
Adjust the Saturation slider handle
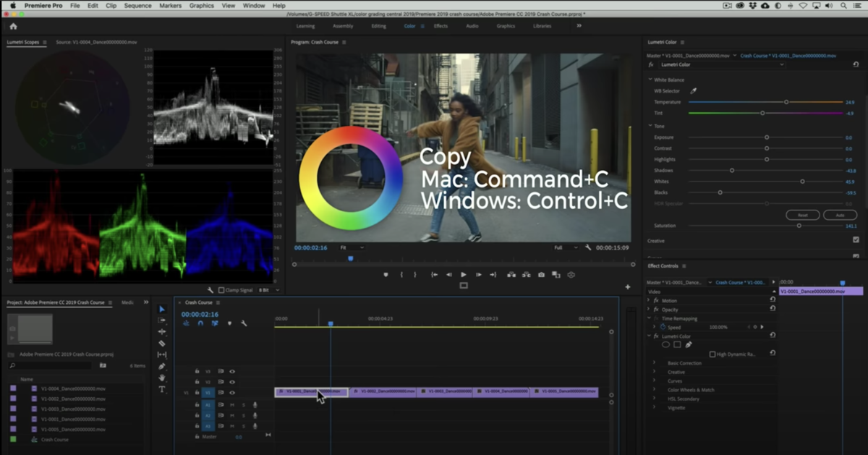coord(799,226)
